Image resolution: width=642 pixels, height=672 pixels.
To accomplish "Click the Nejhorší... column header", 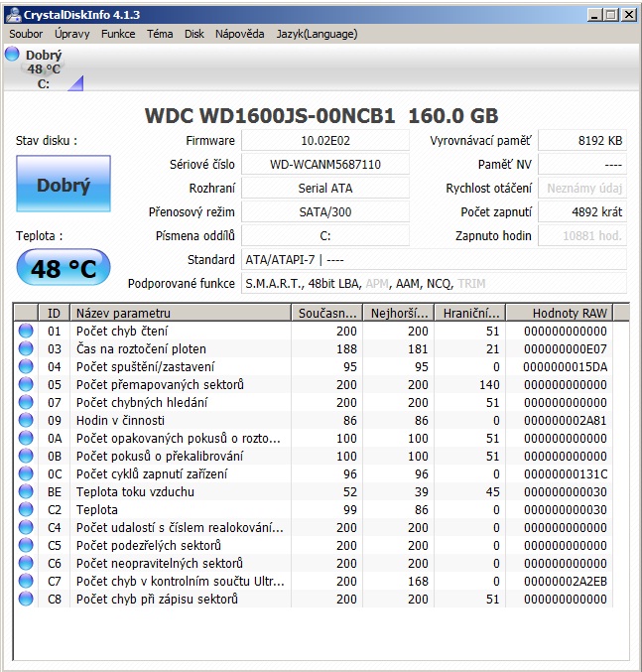I will [x=398, y=313].
